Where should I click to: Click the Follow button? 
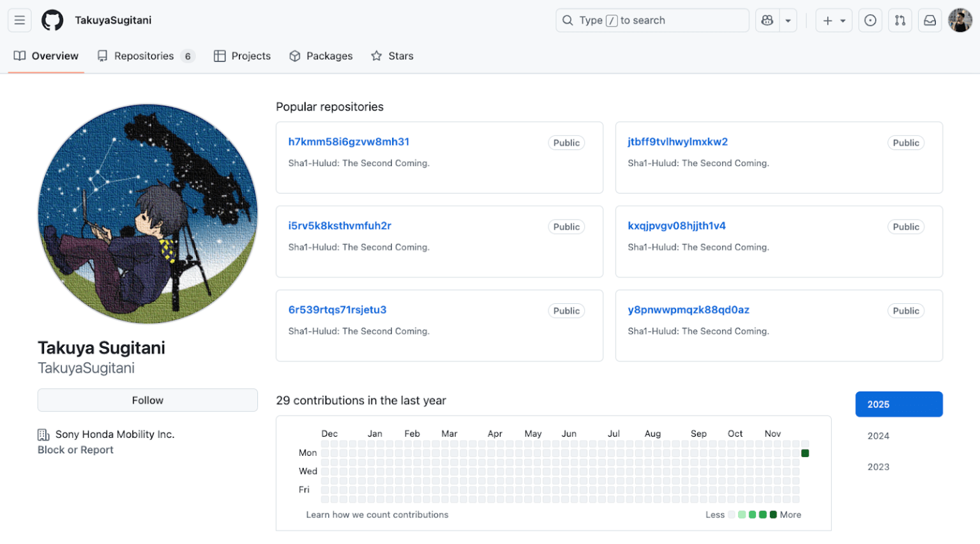click(147, 400)
